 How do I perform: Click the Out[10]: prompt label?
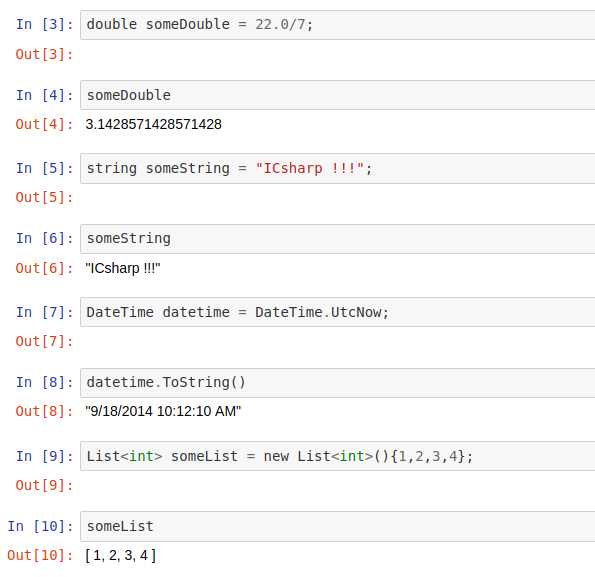tap(40, 555)
